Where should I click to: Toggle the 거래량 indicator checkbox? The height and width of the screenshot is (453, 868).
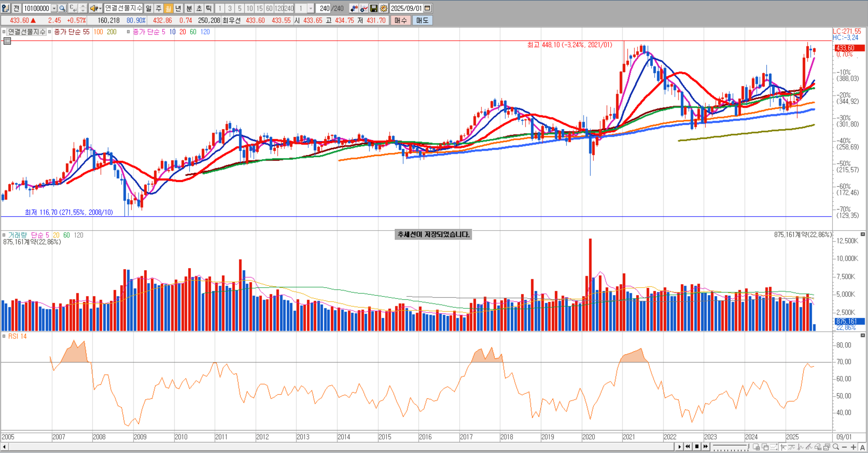point(4,235)
